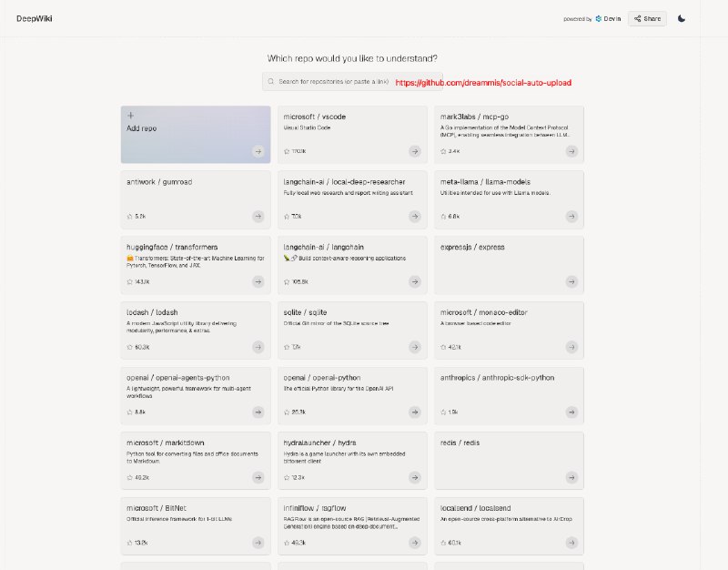Focus the repository search field
This screenshot has width=728, height=570.
352,81
